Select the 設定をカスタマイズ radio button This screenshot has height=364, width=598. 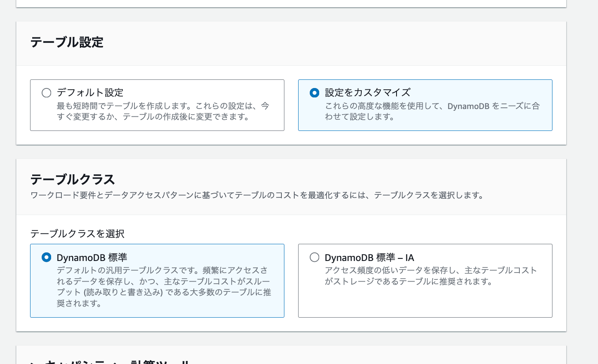tap(314, 93)
